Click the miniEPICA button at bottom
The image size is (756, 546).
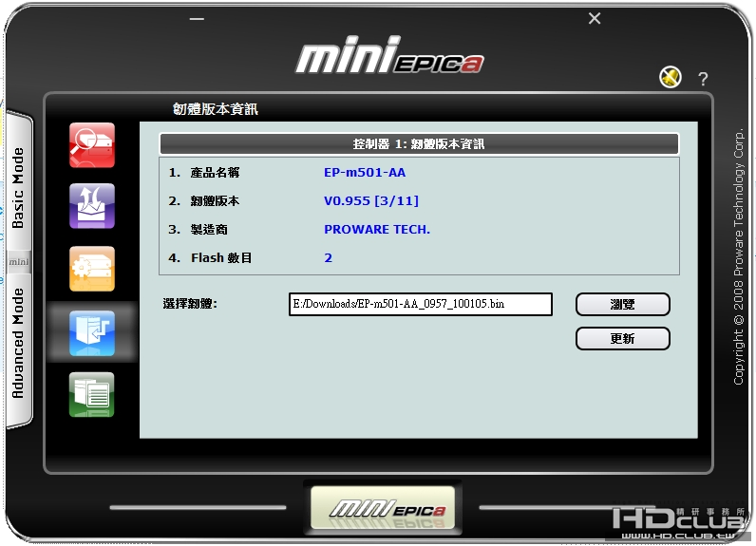tap(383, 508)
